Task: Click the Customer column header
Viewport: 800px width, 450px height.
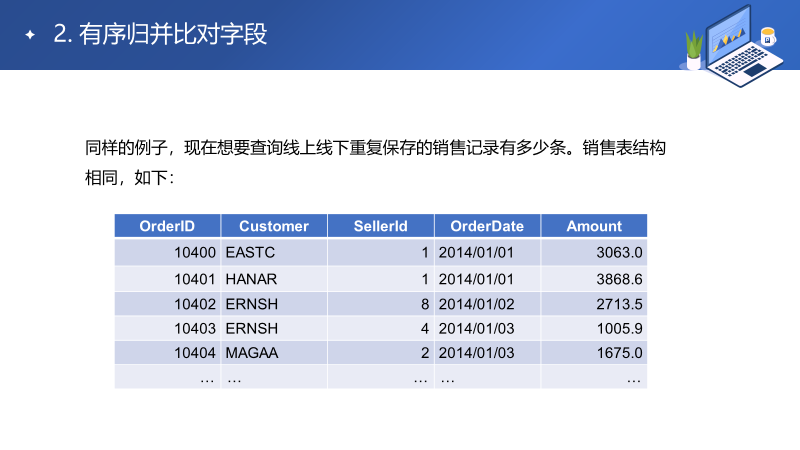Action: tap(274, 226)
